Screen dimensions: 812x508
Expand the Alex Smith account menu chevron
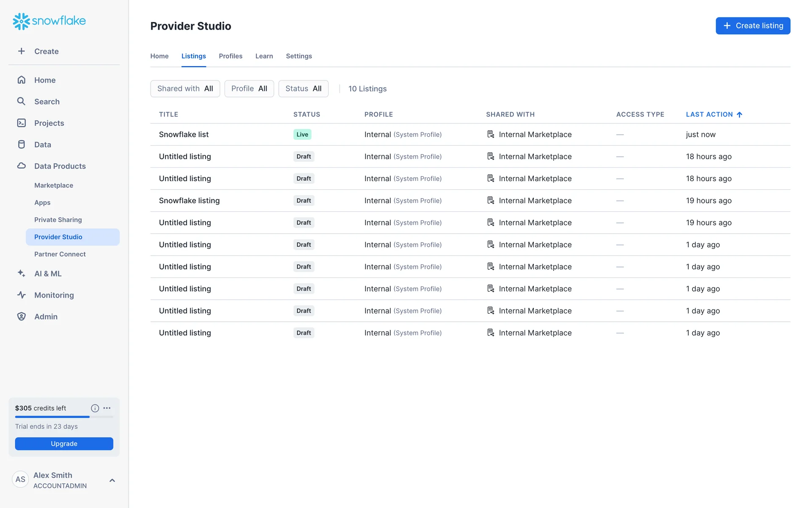(x=112, y=480)
